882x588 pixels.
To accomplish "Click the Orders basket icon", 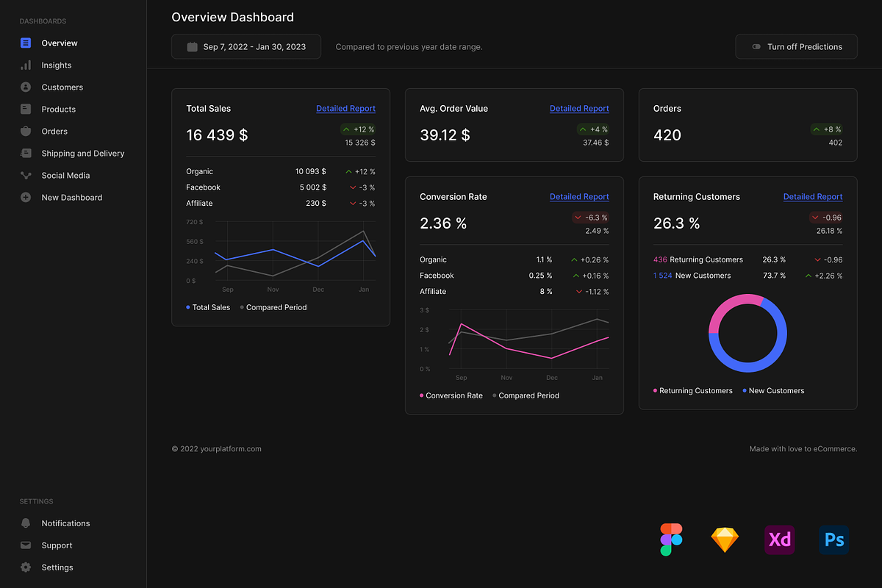I will click(26, 132).
